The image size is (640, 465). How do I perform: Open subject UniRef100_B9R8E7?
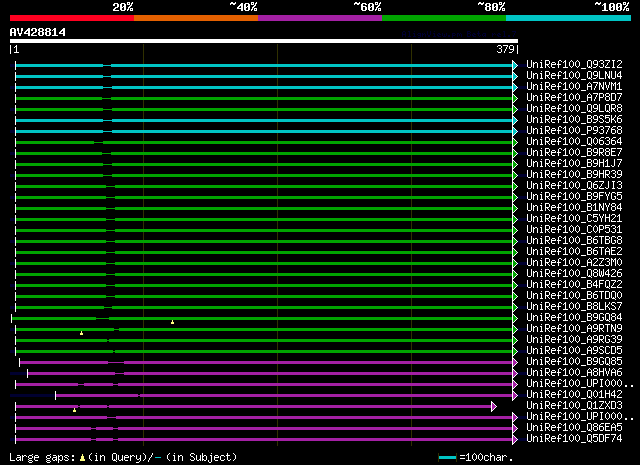coord(574,153)
